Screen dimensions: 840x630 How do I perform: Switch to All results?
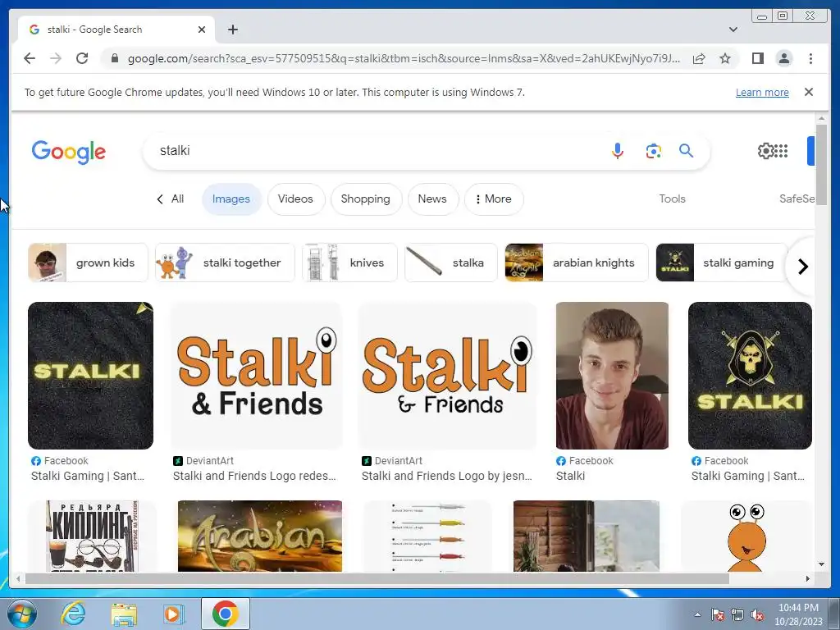[x=171, y=199]
